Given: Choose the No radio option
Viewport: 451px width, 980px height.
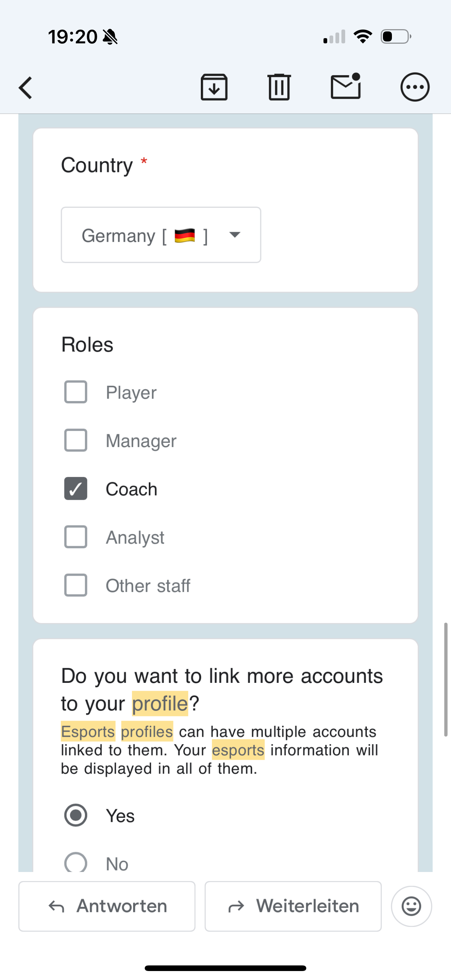Looking at the screenshot, I should (x=76, y=862).
